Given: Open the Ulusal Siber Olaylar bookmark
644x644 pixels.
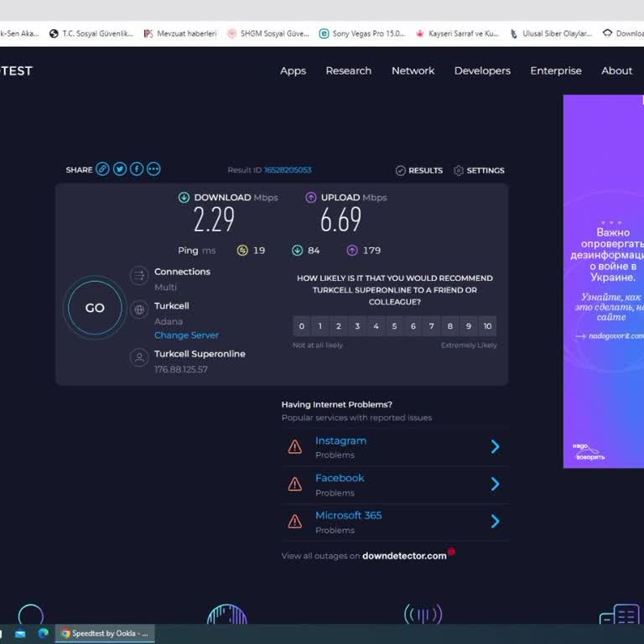Looking at the screenshot, I should tap(551, 34).
